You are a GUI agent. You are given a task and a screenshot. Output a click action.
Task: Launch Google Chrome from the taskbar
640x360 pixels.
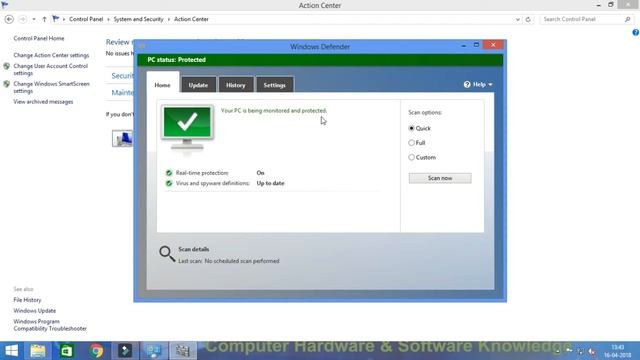pos(96,351)
